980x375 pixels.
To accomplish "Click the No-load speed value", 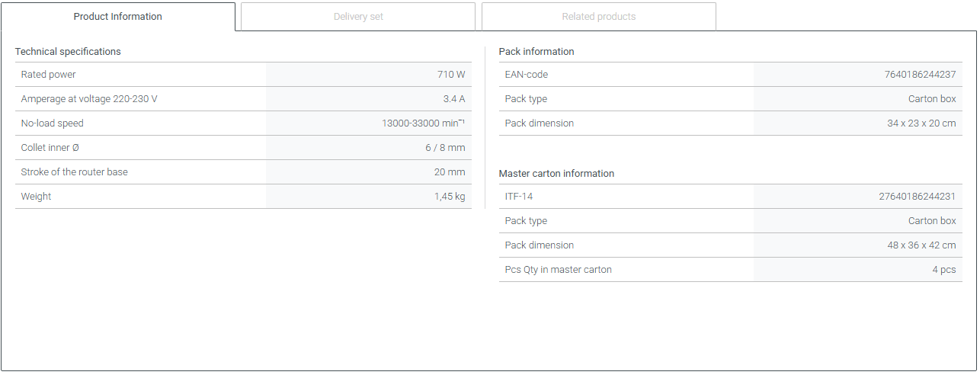I will coord(423,123).
